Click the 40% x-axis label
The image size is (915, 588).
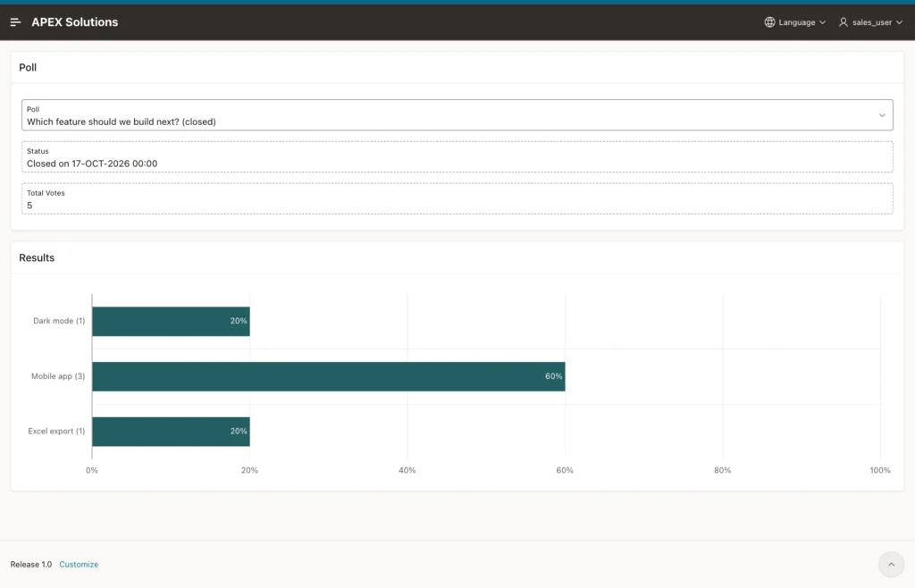click(407, 470)
